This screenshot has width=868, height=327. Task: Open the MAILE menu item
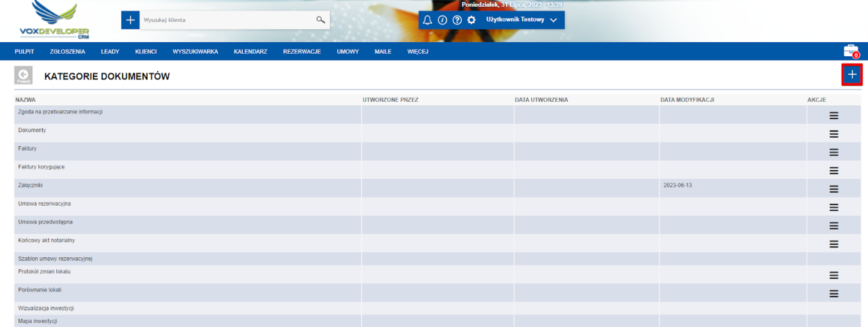383,51
